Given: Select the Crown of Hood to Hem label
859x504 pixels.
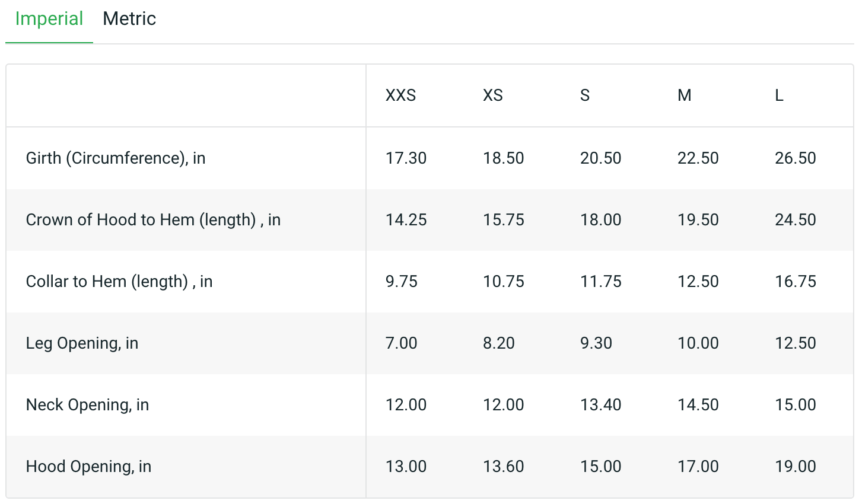Looking at the screenshot, I should [153, 220].
